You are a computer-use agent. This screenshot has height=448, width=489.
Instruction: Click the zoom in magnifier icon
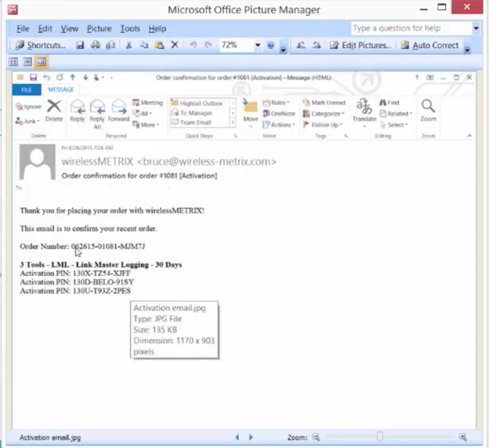(463, 438)
